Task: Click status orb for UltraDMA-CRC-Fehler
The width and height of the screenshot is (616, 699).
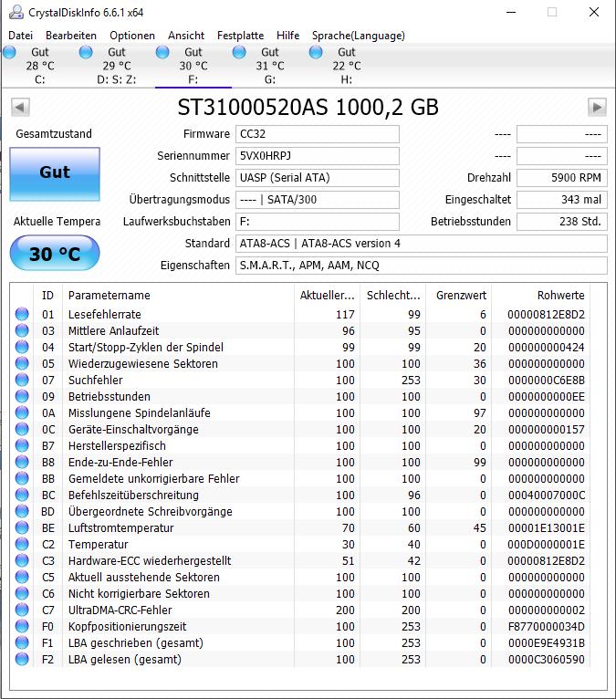Action: 22,610
